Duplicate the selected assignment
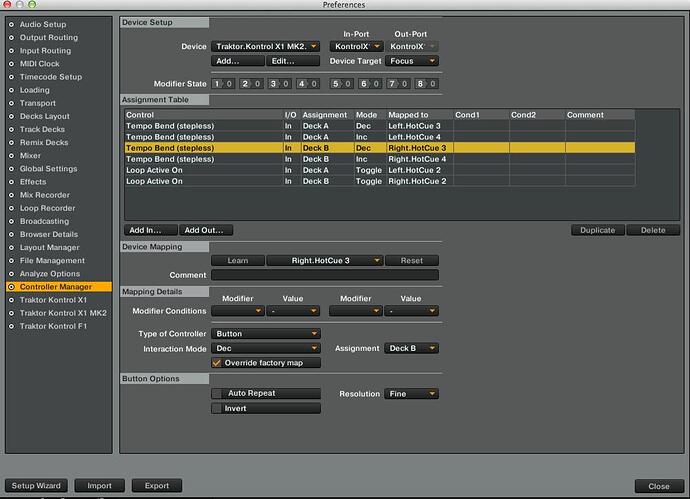 (598, 230)
